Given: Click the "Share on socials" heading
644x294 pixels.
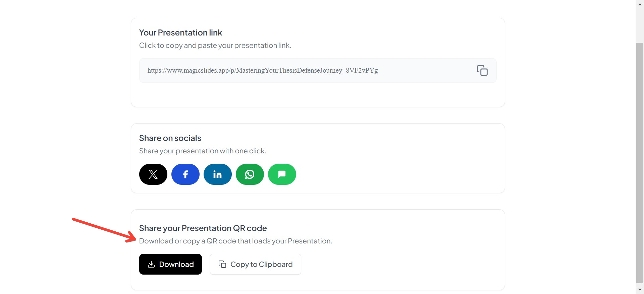Looking at the screenshot, I should click(170, 138).
